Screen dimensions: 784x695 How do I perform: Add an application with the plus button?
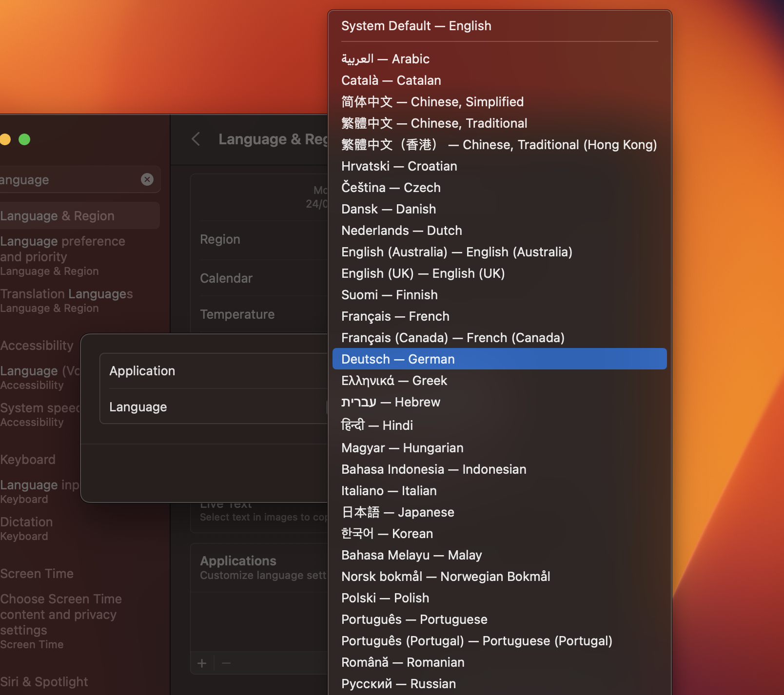click(202, 663)
